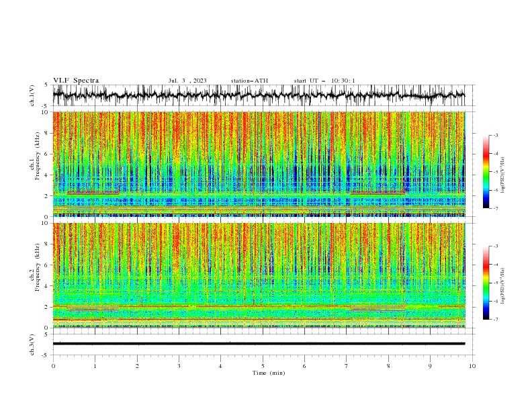This screenshot has height=411, width=532.
Task: Click the date "Jul. 3, 2023"
Action: click(x=187, y=81)
